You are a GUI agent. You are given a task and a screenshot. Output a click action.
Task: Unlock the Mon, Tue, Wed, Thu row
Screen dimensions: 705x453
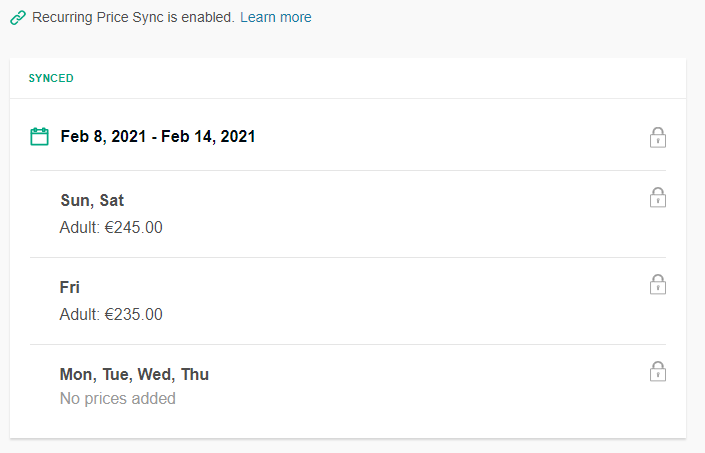658,372
